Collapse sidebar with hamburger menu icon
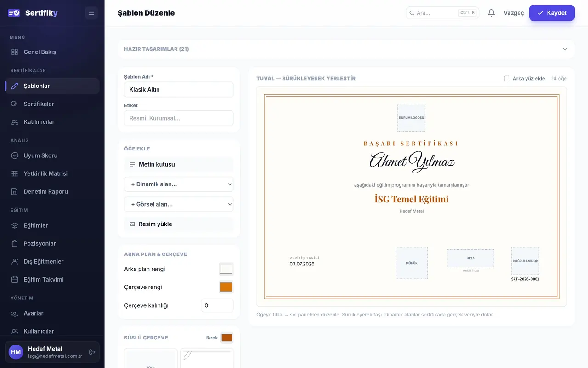Screen dimensions: 588x368 coord(91,13)
